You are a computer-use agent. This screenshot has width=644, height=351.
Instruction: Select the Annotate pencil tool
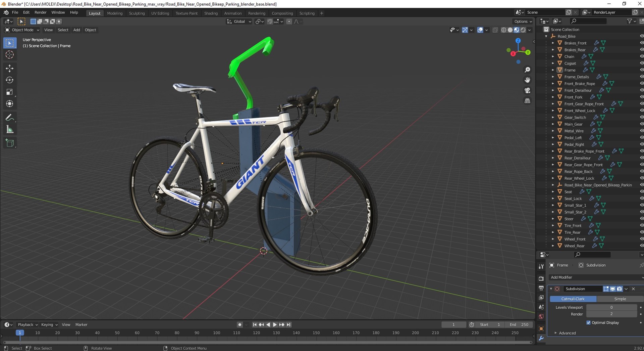[x=10, y=118]
